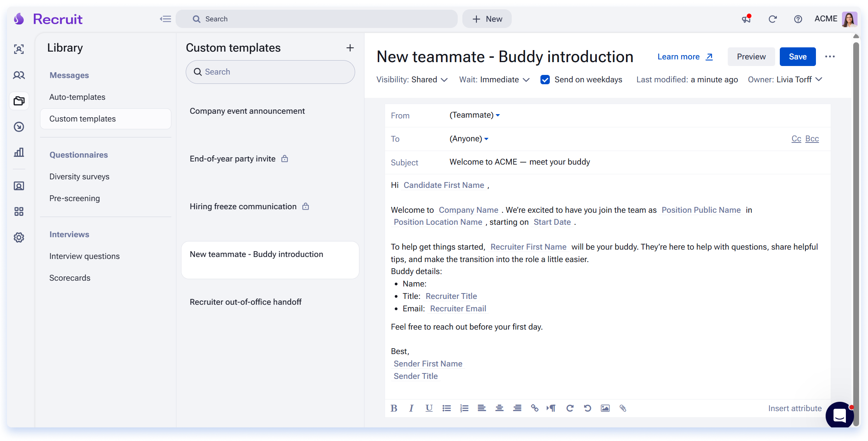Click the global Search field
Image resolution: width=868 pixels, height=441 pixels.
tap(317, 19)
